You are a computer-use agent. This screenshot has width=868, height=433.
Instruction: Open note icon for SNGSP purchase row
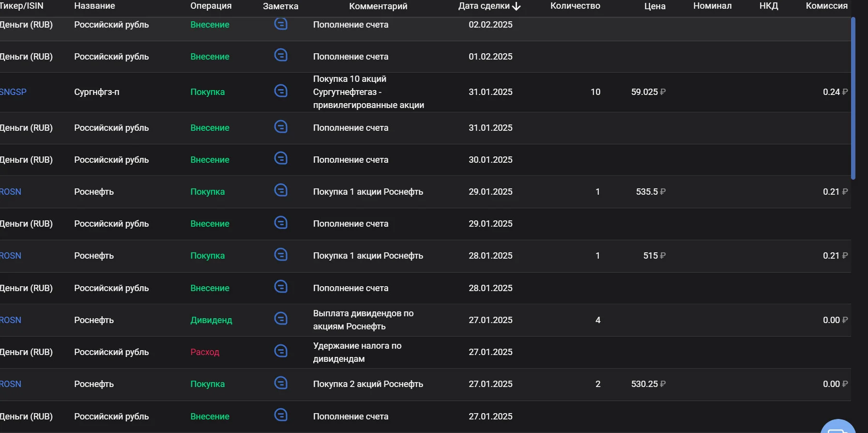281,91
